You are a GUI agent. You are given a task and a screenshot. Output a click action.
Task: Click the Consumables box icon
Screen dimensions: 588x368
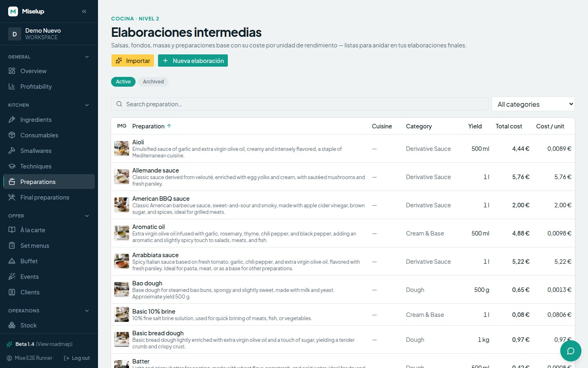pos(12,135)
